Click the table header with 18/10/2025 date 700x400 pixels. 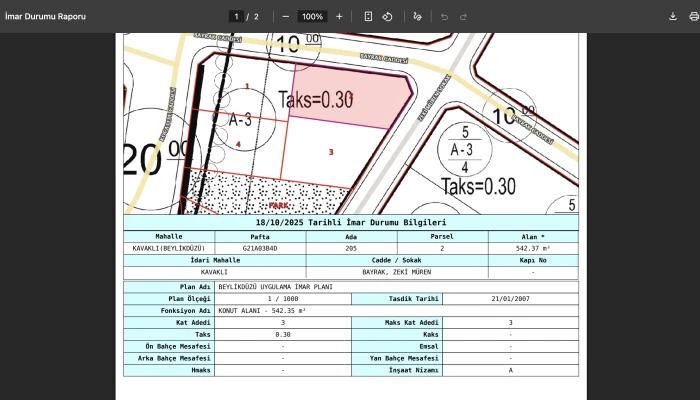click(x=350, y=223)
